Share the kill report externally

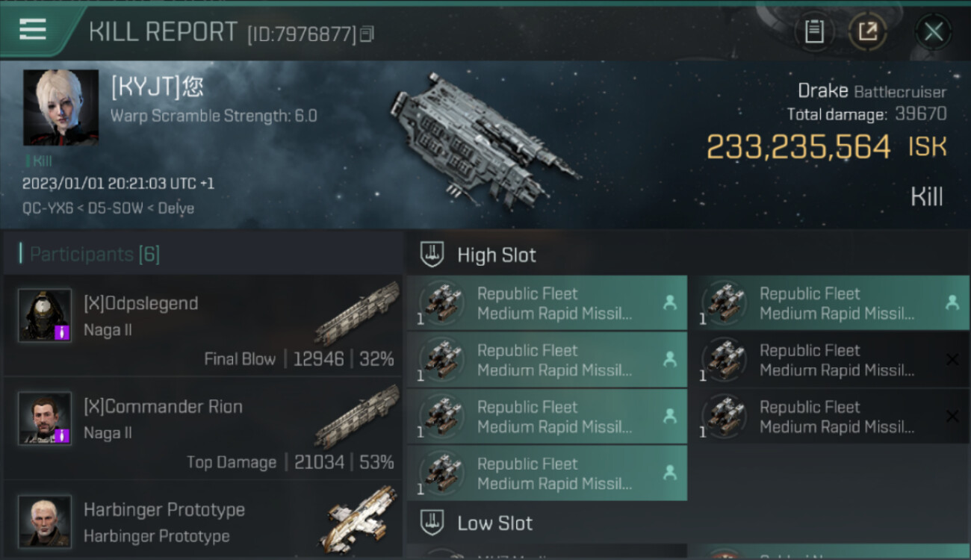(x=867, y=31)
